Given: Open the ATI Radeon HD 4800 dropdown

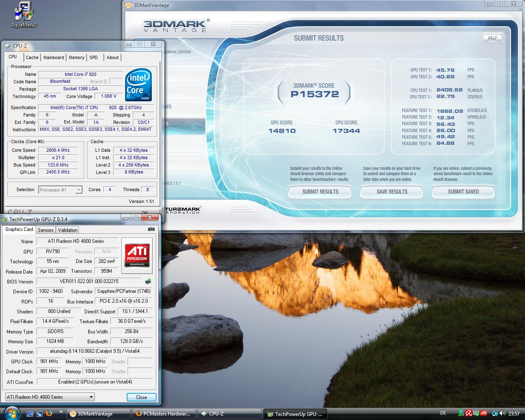Looking at the screenshot, I should (50, 397).
